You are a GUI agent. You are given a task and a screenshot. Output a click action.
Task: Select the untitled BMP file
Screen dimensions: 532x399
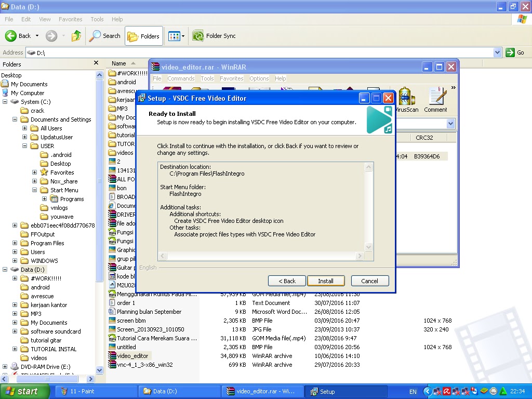126,347
